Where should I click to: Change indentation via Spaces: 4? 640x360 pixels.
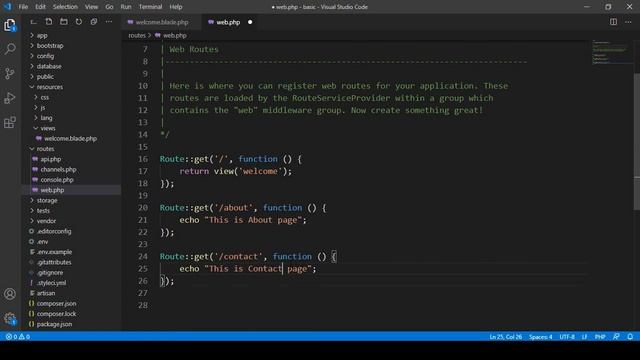[540, 337]
